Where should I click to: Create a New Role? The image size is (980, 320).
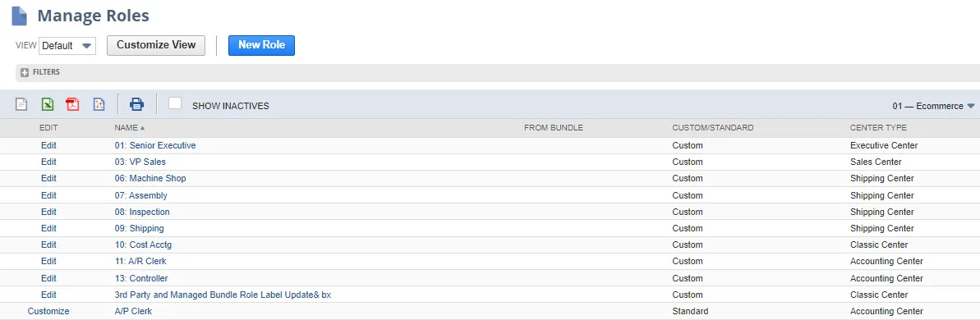pos(261,45)
